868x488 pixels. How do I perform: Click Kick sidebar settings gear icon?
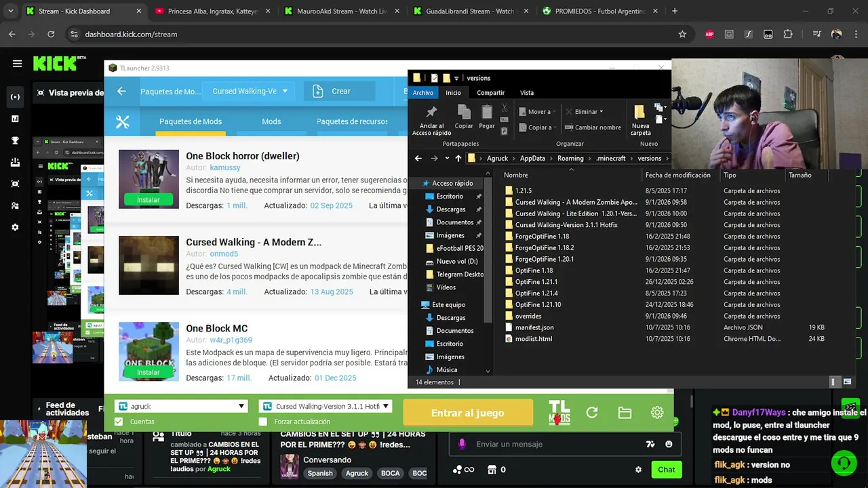click(15, 227)
